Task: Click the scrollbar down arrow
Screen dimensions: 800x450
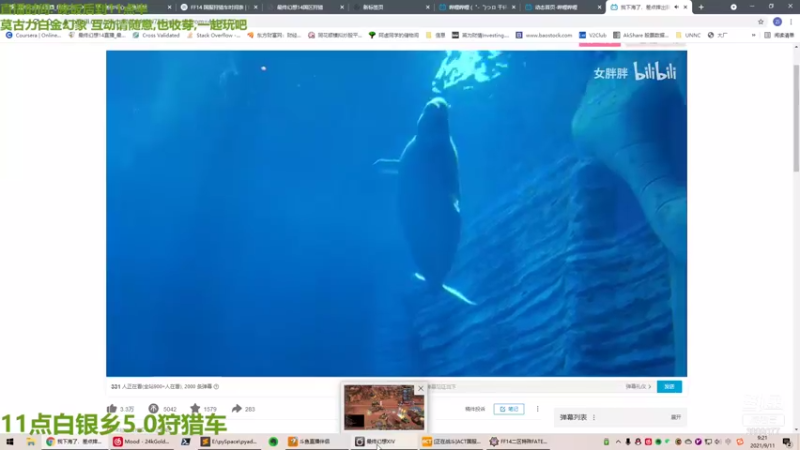Action: 796,430
